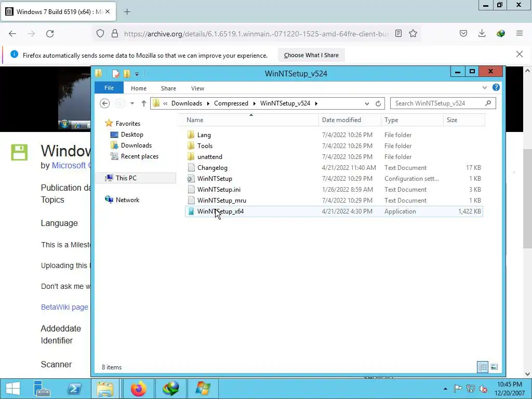Click Action Center flag in system tray
Viewport: 532px width, 399px height.
click(x=458, y=389)
